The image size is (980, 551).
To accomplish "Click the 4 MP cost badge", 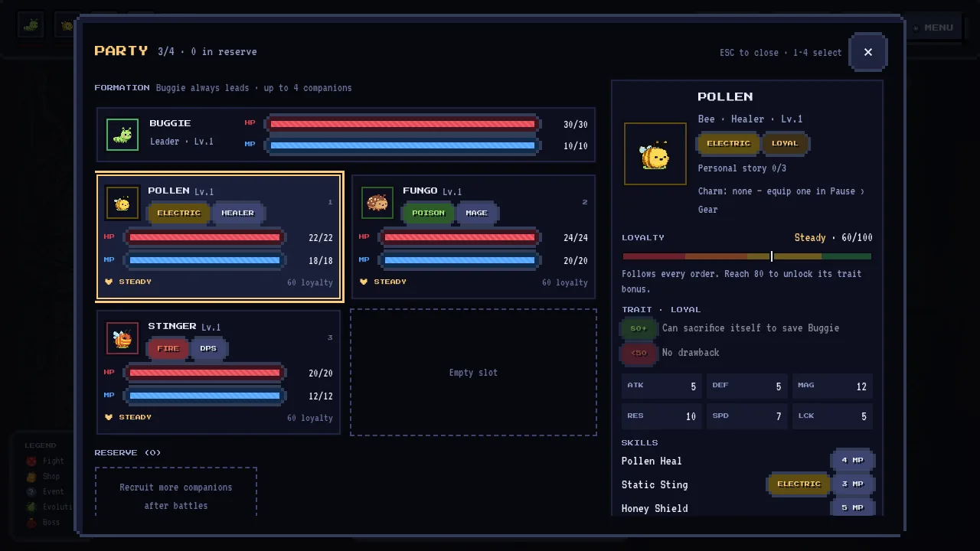I will pos(852,460).
